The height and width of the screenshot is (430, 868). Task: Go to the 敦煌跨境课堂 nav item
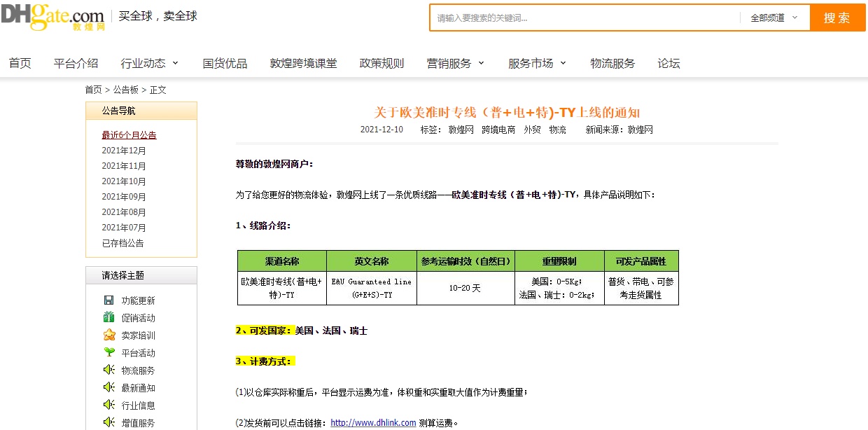[303, 64]
